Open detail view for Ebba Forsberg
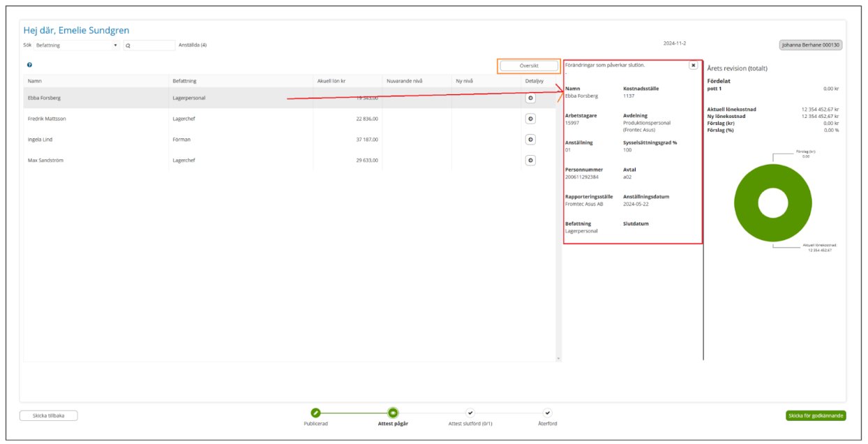 pos(530,98)
